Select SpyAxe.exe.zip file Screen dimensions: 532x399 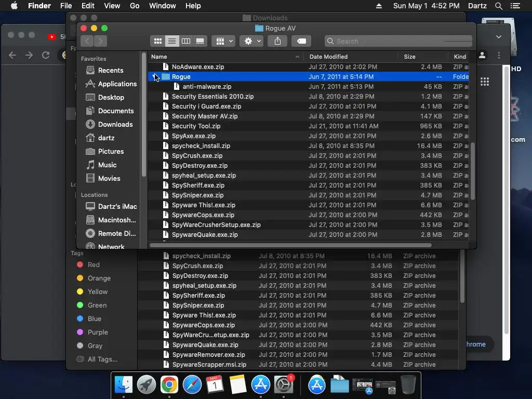click(x=309, y=136)
